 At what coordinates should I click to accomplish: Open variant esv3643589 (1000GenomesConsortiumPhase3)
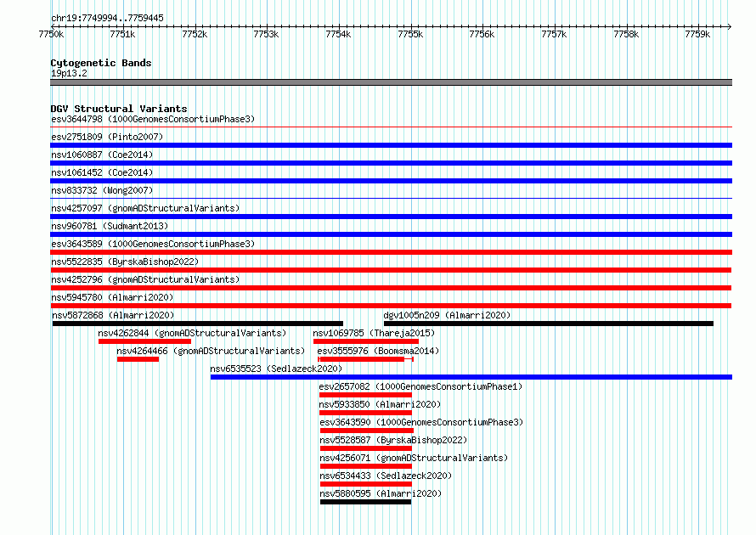(x=153, y=244)
